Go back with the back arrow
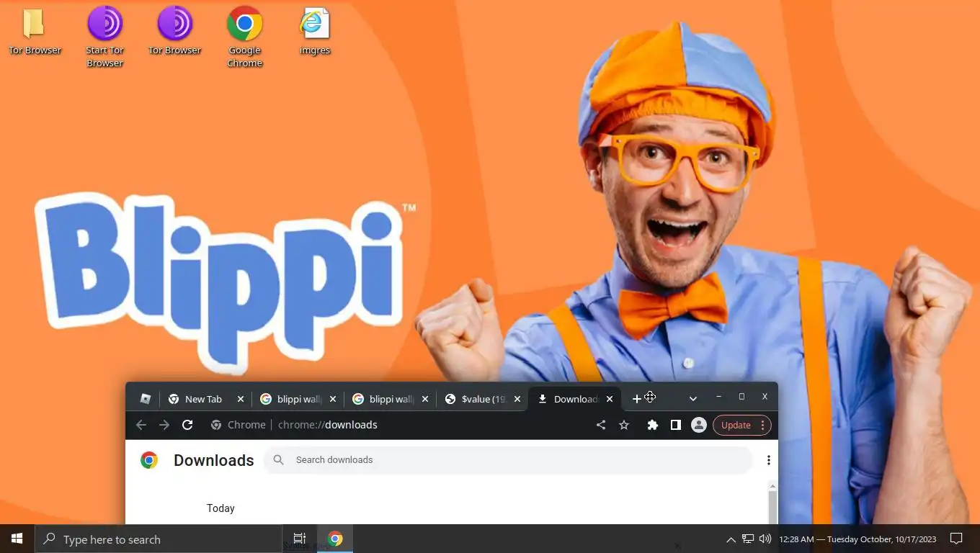The width and height of the screenshot is (980, 553). (x=141, y=425)
